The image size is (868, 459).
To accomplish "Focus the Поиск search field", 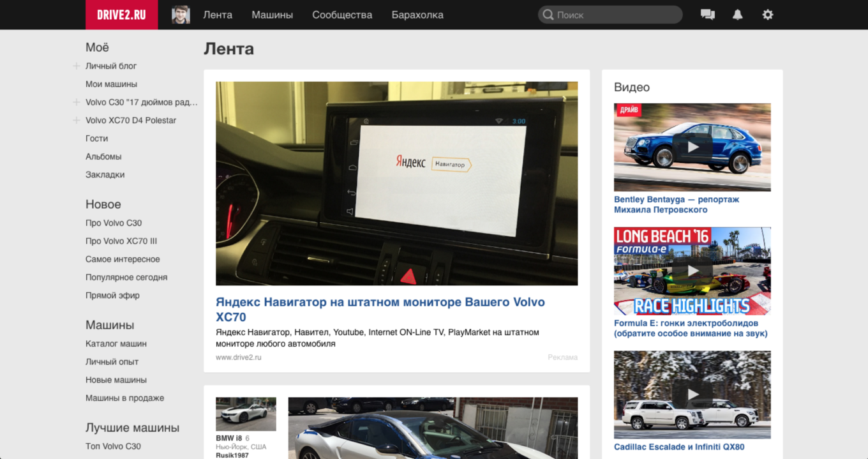I will pyautogui.click(x=610, y=15).
